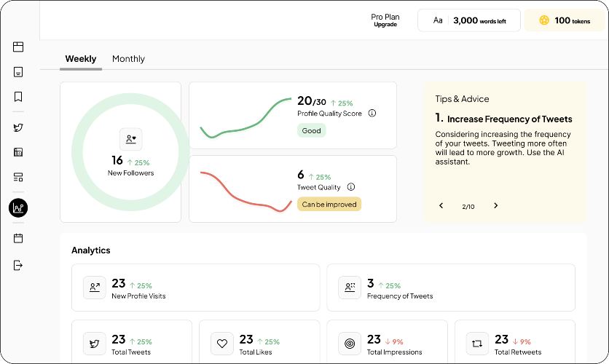Open the calendar icon in sidebar

(18, 238)
